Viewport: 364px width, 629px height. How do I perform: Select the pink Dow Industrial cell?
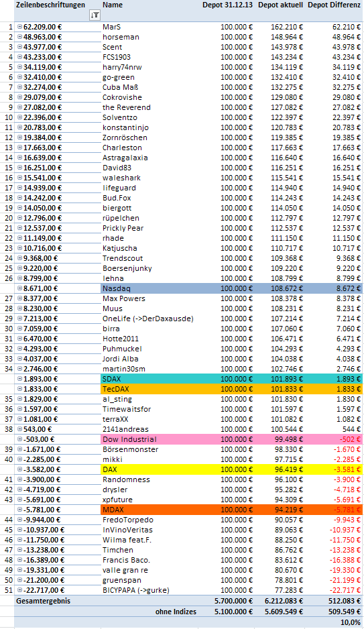click(x=149, y=439)
